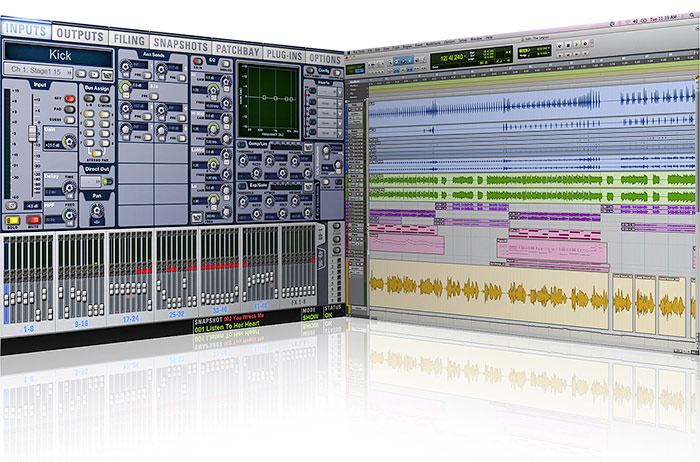
Task: Open Spotlight search in macOS menu bar
Action: (x=692, y=15)
